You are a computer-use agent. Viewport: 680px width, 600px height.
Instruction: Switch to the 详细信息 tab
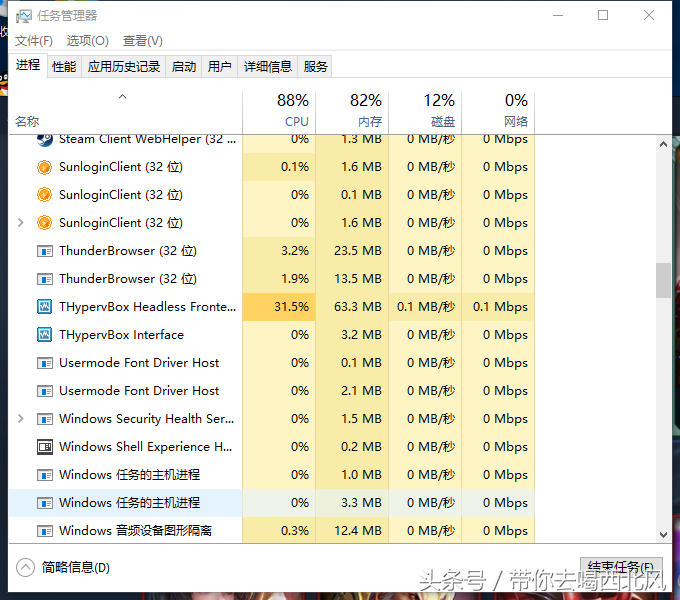pyautogui.click(x=268, y=67)
